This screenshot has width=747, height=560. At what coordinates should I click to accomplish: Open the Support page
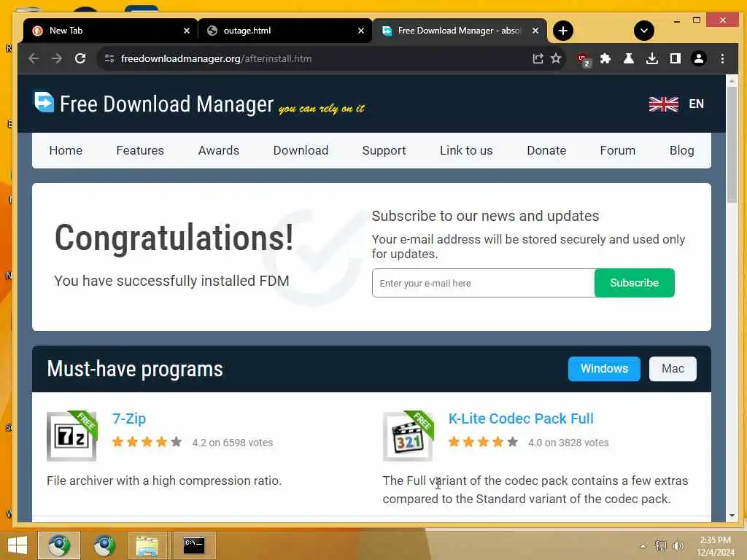(384, 150)
